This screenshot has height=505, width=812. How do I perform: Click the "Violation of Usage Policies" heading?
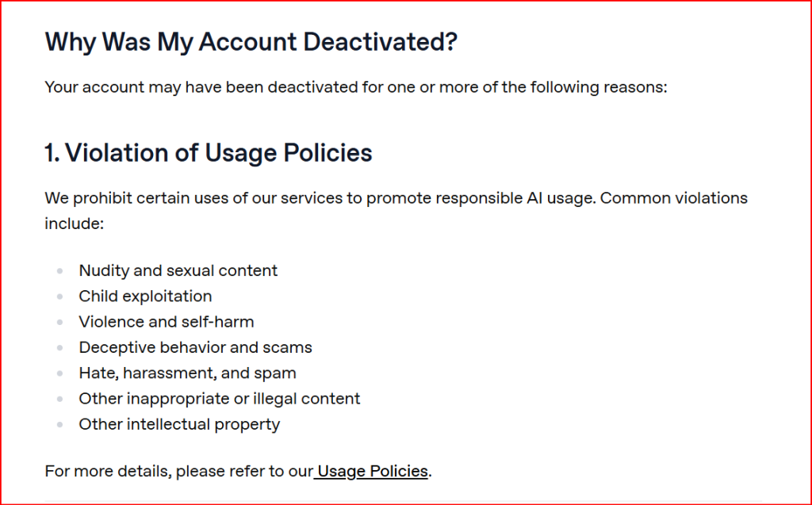point(209,152)
